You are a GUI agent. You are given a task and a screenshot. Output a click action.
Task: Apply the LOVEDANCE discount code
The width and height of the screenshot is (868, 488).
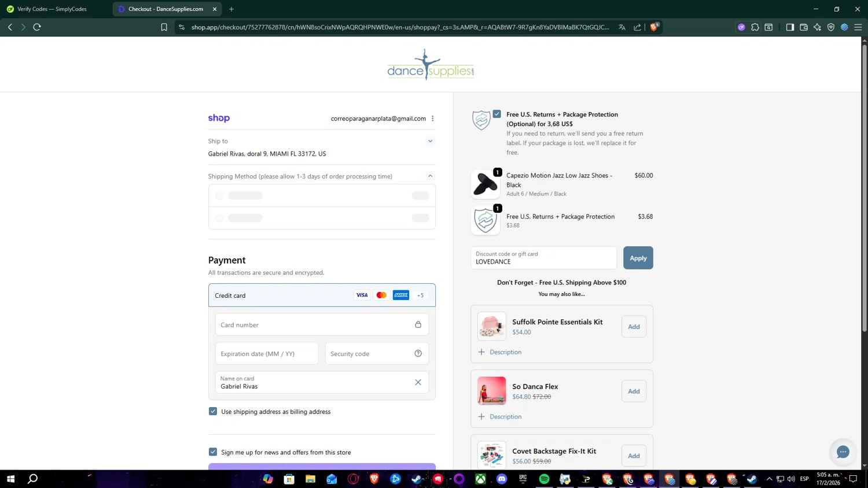point(638,258)
